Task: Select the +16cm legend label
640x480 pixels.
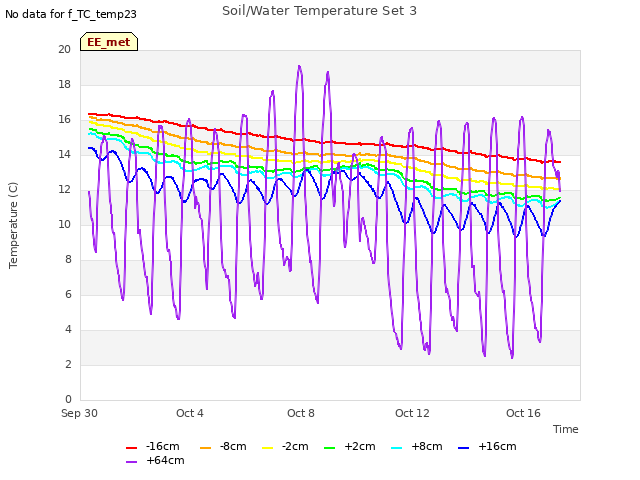Action: pyautogui.click(x=497, y=447)
